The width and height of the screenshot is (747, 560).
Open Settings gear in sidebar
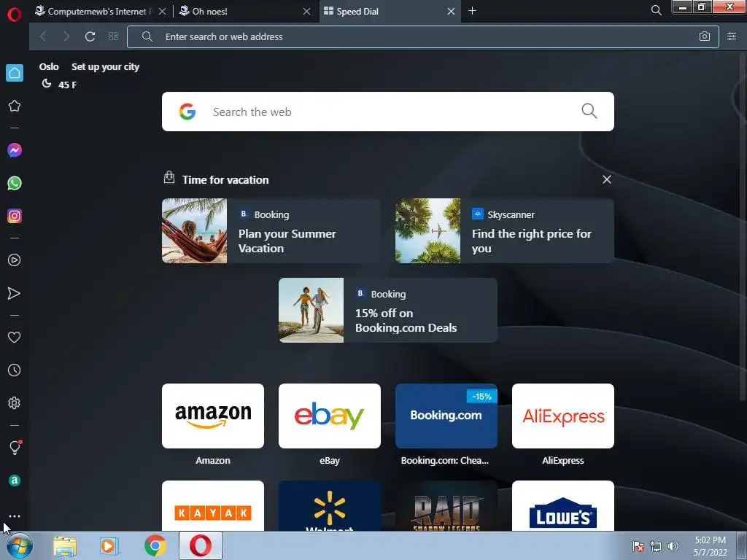tap(15, 402)
